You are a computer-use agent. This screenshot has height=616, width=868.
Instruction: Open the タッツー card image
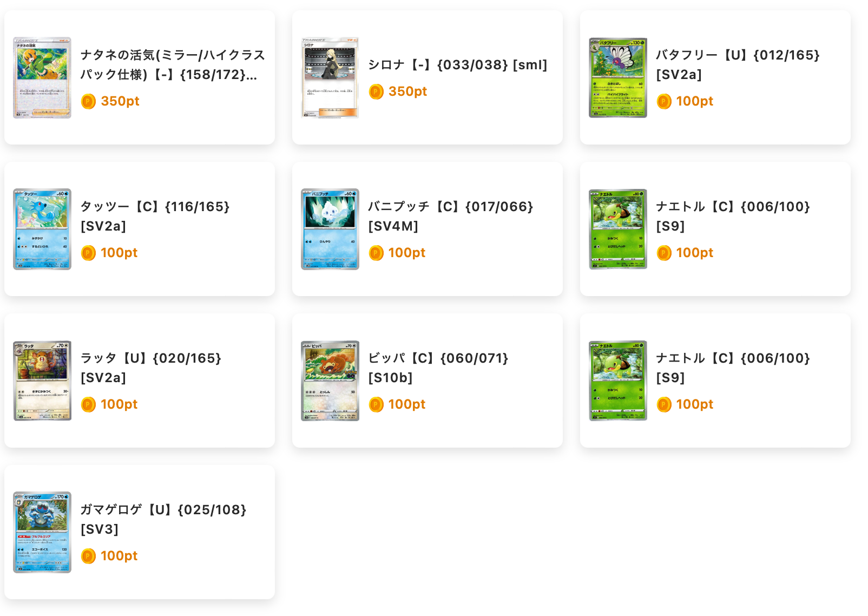click(x=42, y=229)
